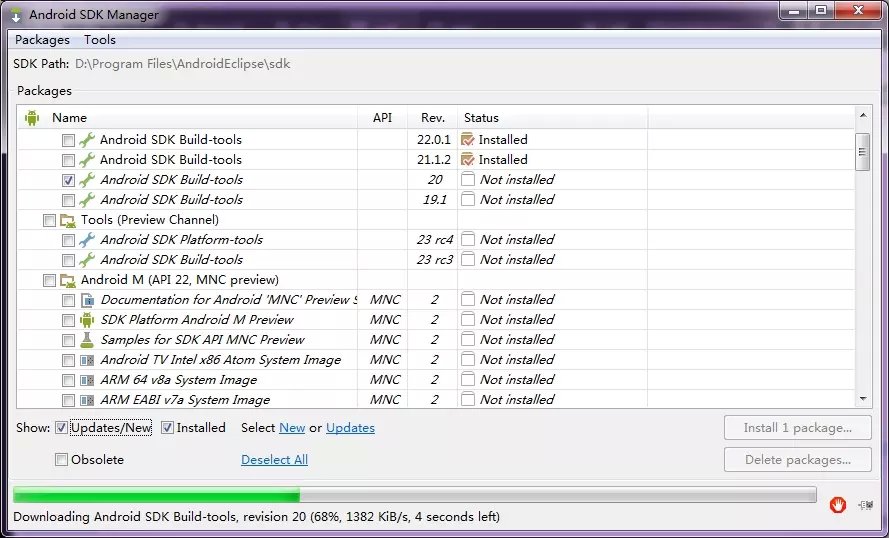Viewport: 889px width, 538px height.
Task: Click SDK Manager title bar icon
Action: click(x=16, y=15)
